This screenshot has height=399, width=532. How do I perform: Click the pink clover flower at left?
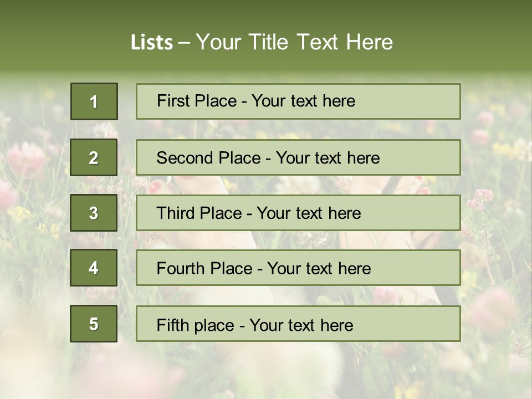25,159
